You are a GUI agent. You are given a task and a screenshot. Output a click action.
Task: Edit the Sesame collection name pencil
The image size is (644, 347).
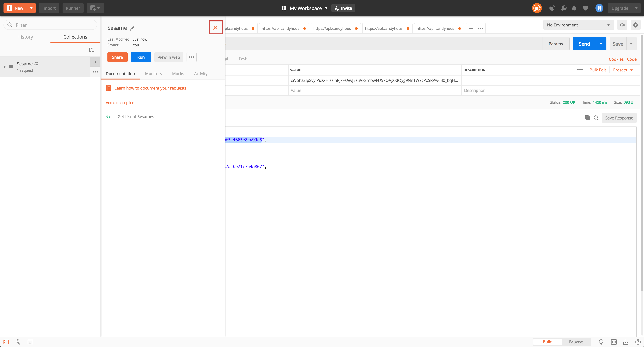[x=132, y=28]
